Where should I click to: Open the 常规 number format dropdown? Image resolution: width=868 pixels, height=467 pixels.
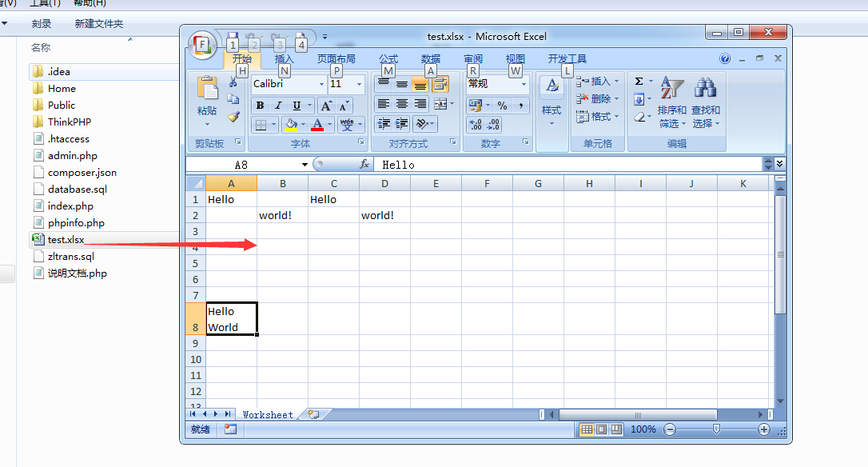[x=524, y=82]
